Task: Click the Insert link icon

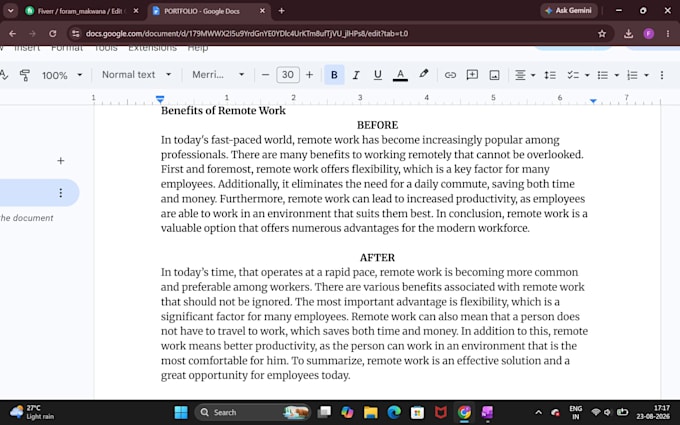Action: tap(450, 75)
